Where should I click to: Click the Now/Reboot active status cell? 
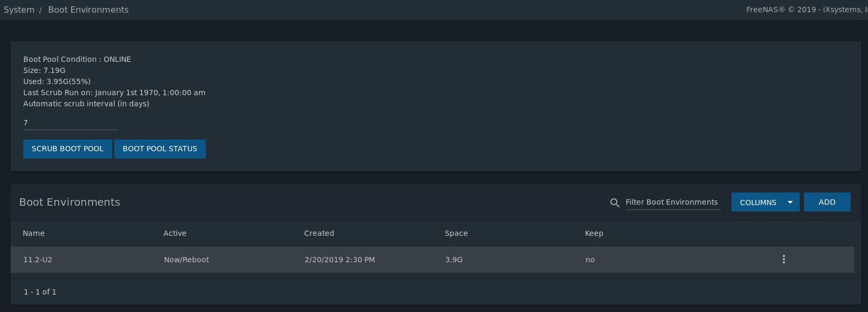click(x=187, y=260)
